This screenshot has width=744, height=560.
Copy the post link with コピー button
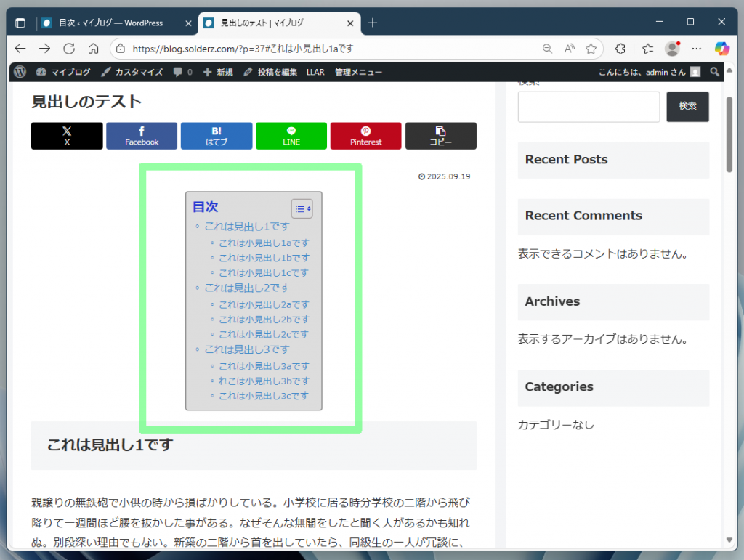pos(440,136)
